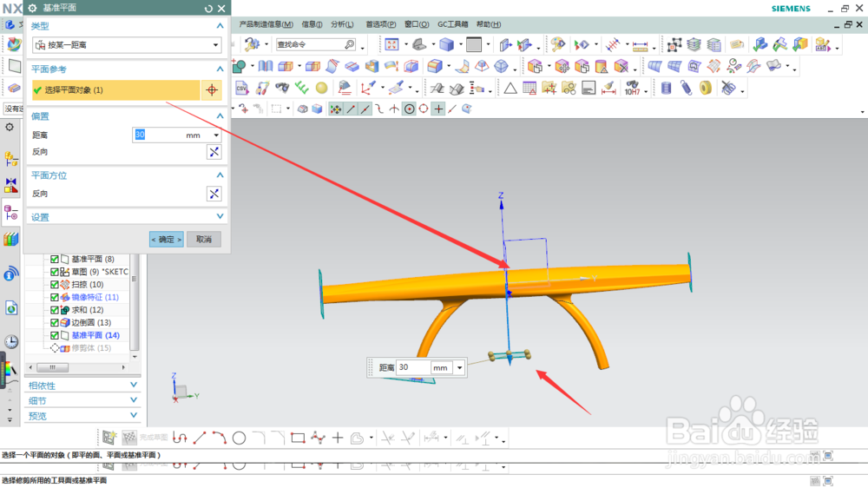
Task: Click the Unite boolean icon
Action: coord(239,67)
